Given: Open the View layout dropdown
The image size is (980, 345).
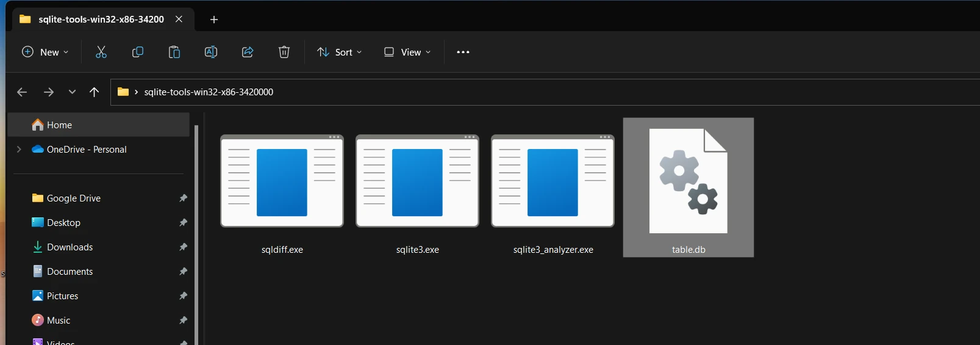Looking at the screenshot, I should (x=407, y=52).
